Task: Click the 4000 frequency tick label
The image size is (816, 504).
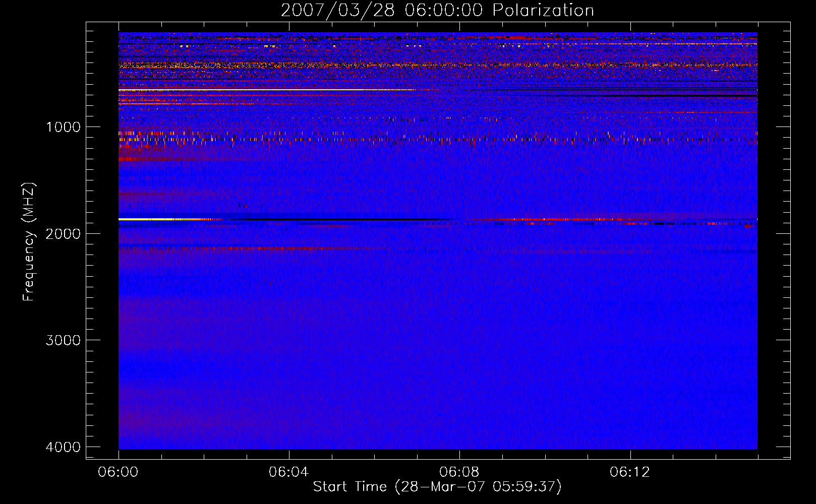Action: [x=63, y=447]
